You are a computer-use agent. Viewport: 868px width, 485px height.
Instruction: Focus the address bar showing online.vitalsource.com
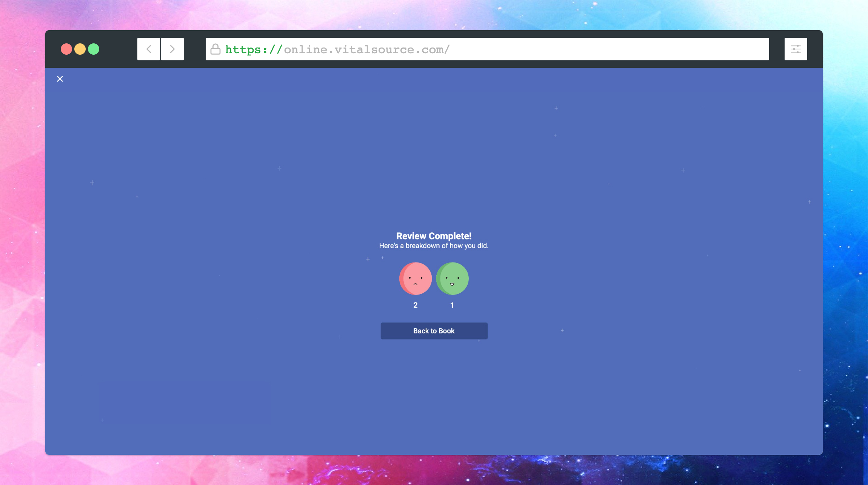(487, 49)
